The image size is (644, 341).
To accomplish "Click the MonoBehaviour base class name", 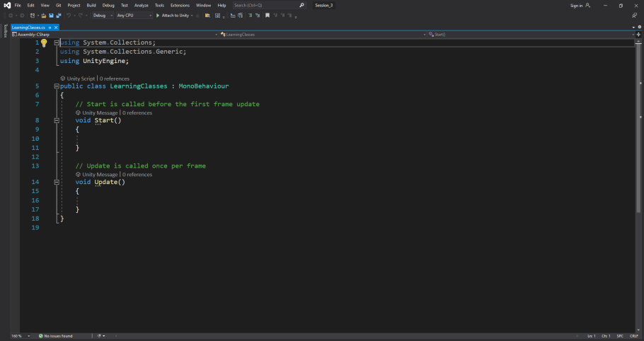I will [x=204, y=86].
